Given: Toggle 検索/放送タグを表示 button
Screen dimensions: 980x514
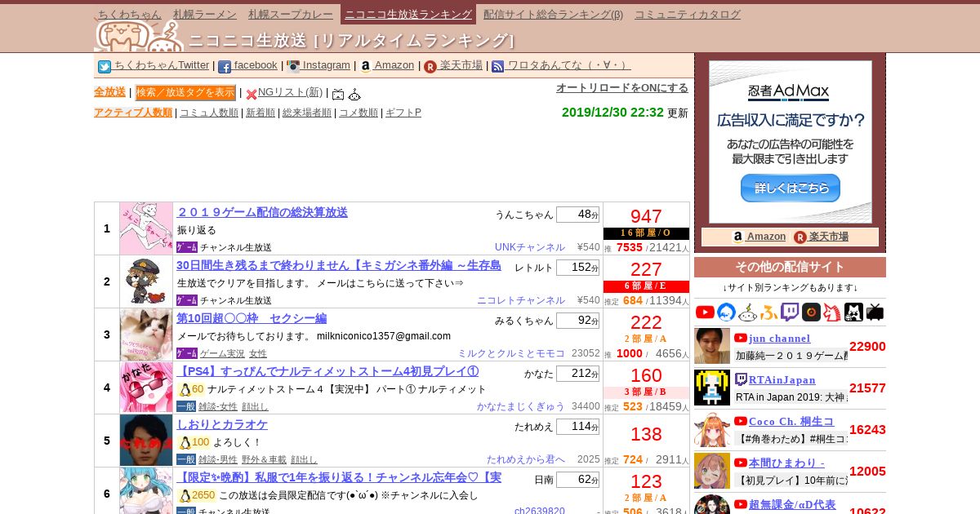Looking at the screenshot, I should point(185,92).
